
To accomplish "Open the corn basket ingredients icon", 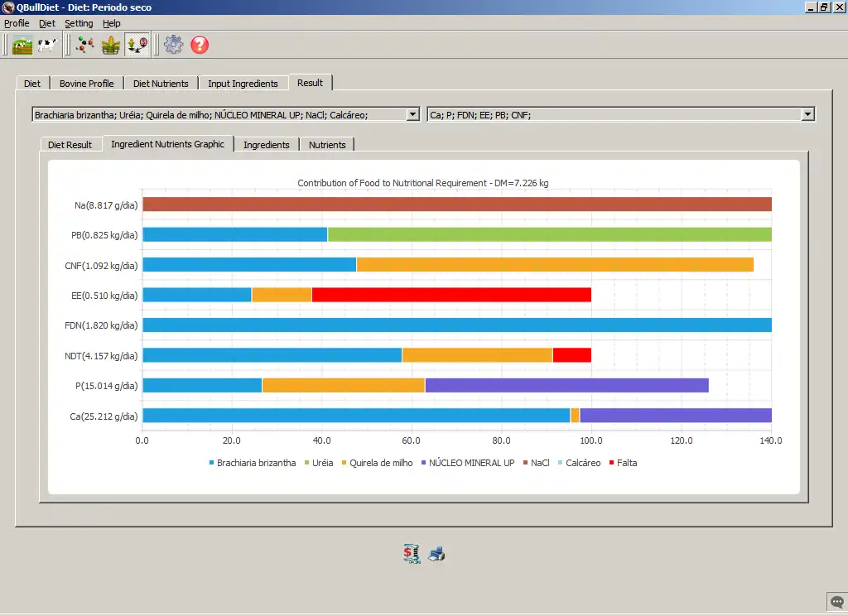I will click(x=110, y=45).
